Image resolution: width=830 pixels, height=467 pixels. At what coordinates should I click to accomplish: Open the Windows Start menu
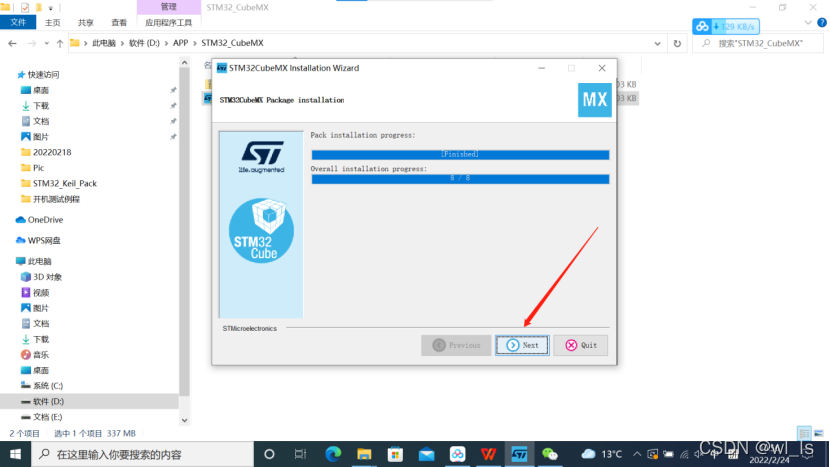(15, 454)
